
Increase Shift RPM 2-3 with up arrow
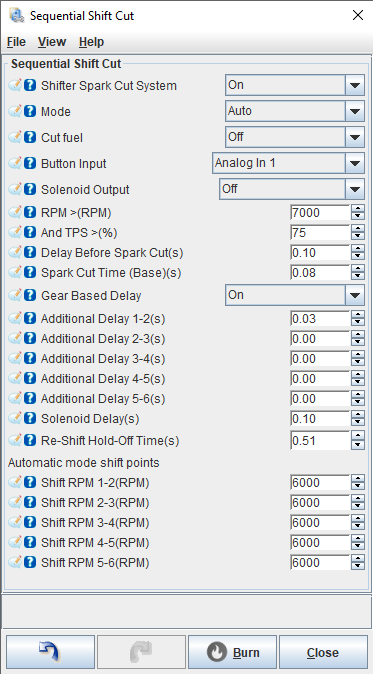click(358, 499)
